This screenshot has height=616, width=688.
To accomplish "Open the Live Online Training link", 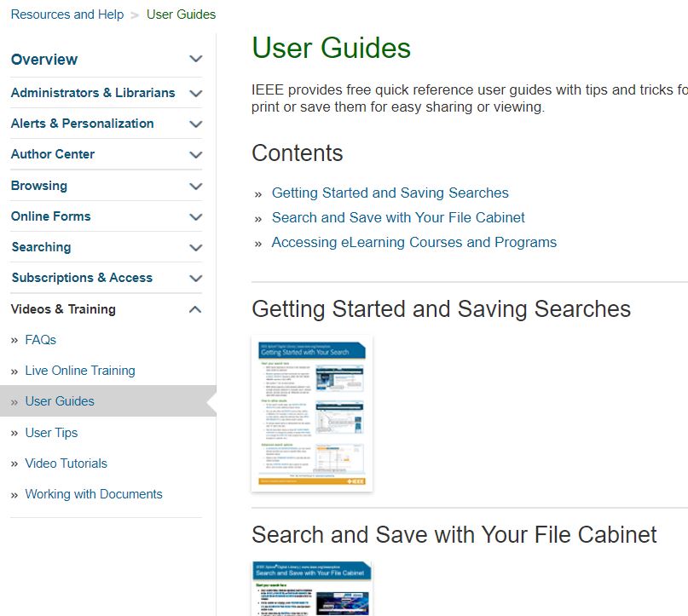I will [80, 371].
